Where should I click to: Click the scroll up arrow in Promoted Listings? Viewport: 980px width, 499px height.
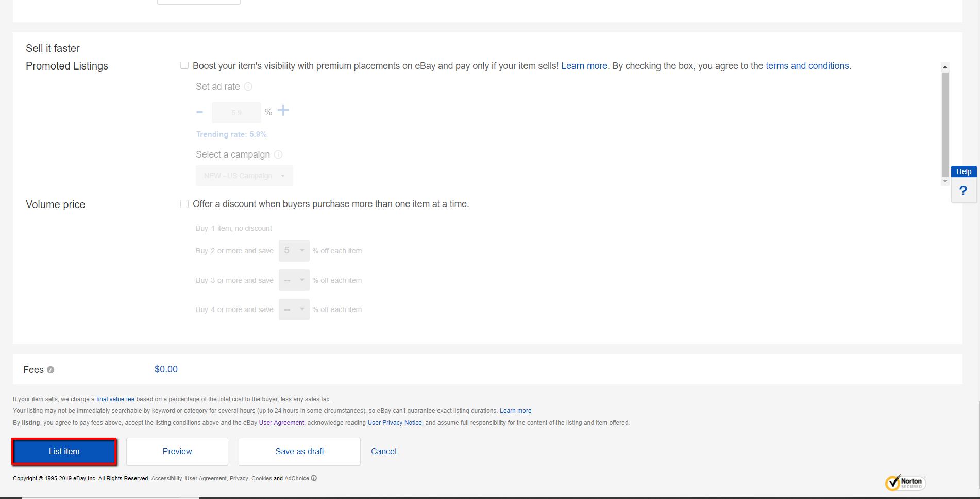pyautogui.click(x=945, y=67)
